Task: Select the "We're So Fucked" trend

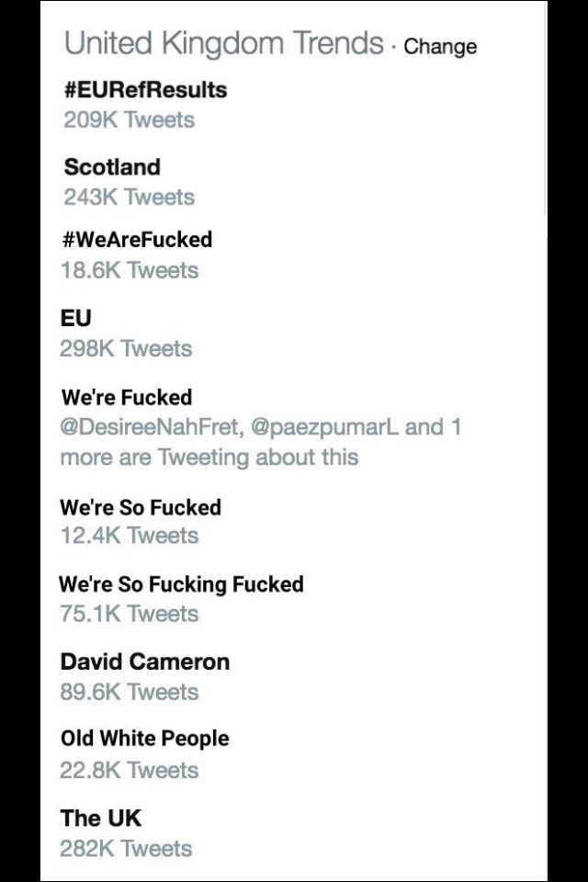Action: click(x=141, y=507)
